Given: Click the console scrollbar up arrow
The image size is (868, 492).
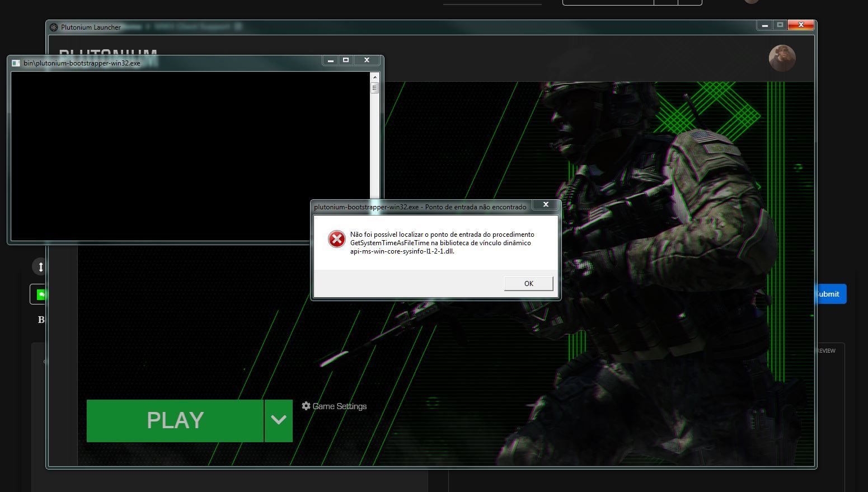Looking at the screenshot, I should coord(374,77).
